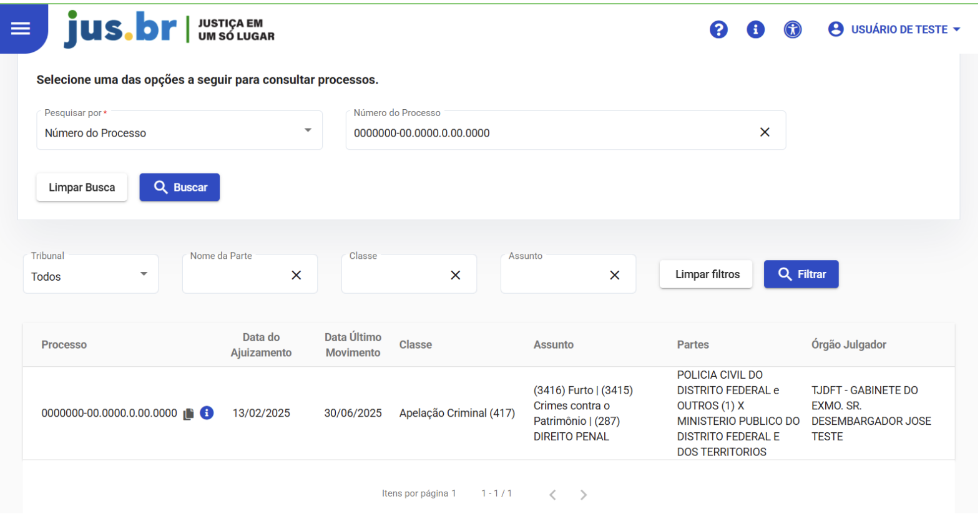The image size is (980, 524).
Task: Click the Limpar Busca button
Action: (x=82, y=187)
